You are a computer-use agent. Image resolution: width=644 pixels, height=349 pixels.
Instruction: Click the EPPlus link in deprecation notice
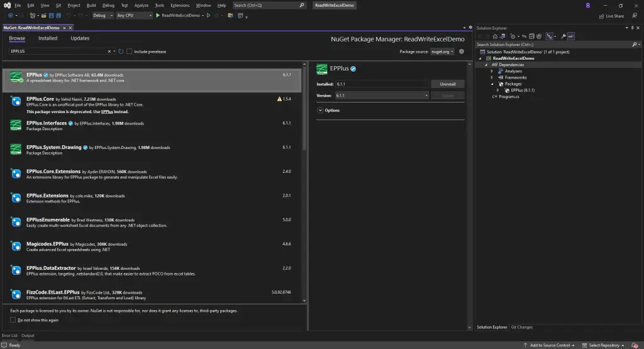[107, 112]
